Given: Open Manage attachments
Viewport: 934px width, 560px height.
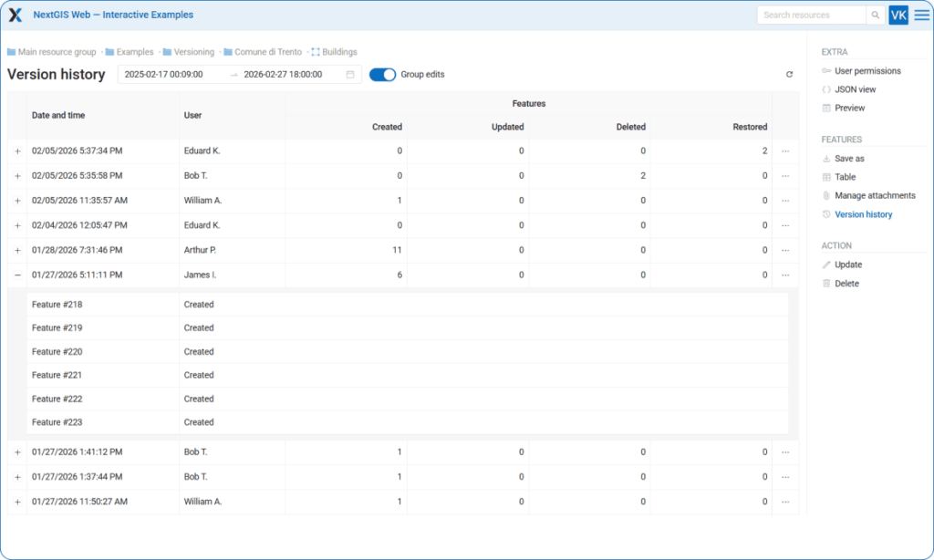Looking at the screenshot, I should (x=874, y=196).
